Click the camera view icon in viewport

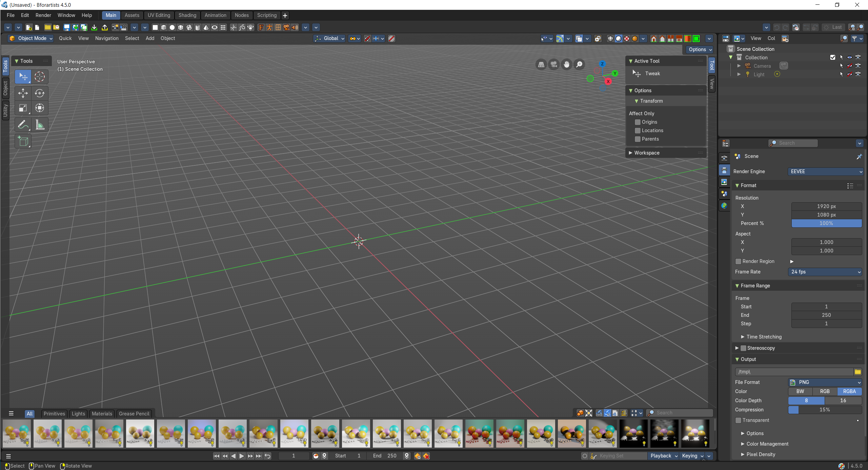[554, 64]
